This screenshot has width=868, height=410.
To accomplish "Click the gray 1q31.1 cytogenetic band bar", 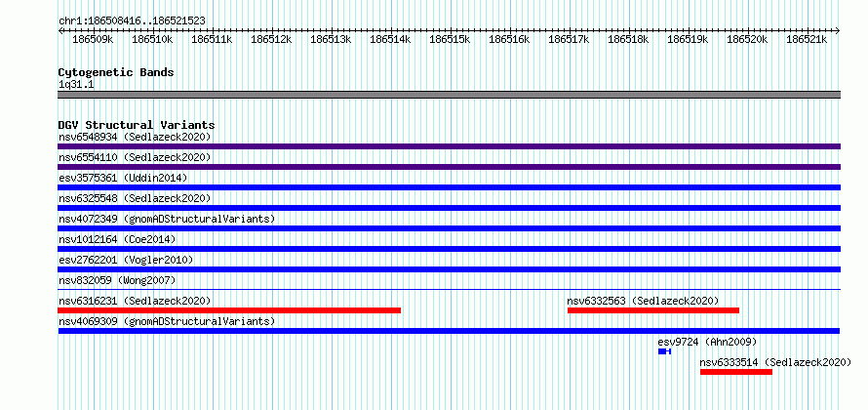I will click(x=449, y=95).
